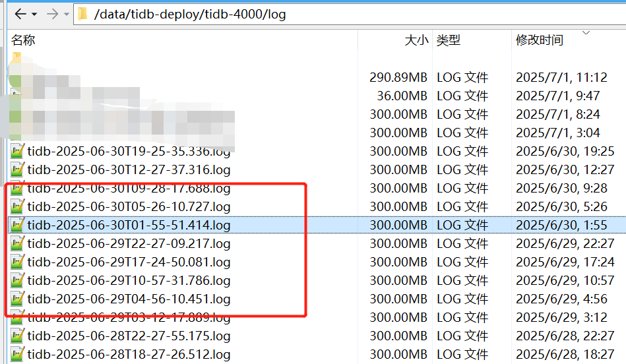
Task: Click log icon of tidb-2025-06-28T18-27-26.512.log
Action: click(17, 354)
